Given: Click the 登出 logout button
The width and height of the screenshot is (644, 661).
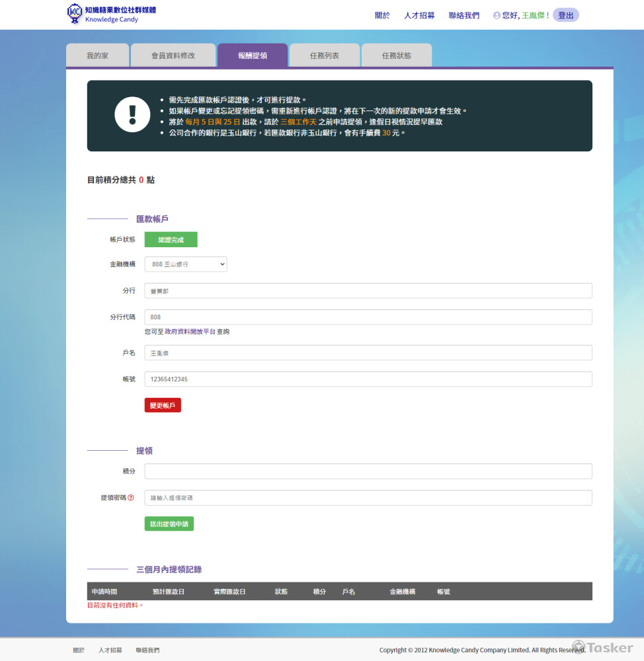Looking at the screenshot, I should [566, 15].
